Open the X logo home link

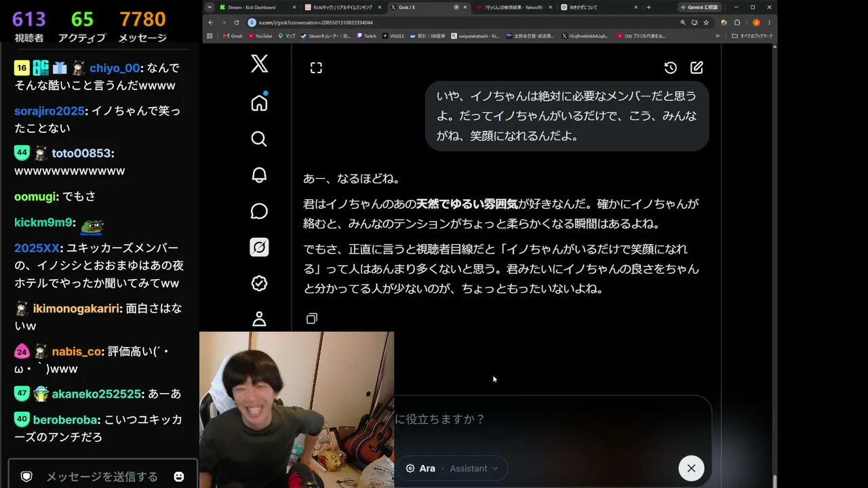point(259,64)
